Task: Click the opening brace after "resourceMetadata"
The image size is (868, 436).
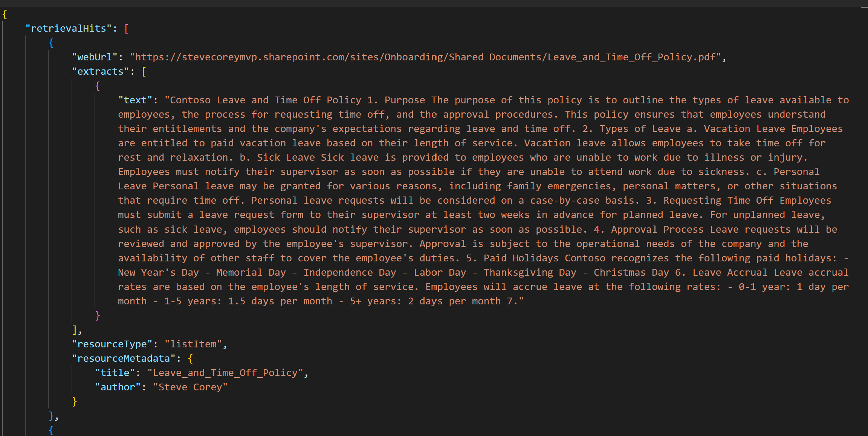Action: pyautogui.click(x=190, y=358)
